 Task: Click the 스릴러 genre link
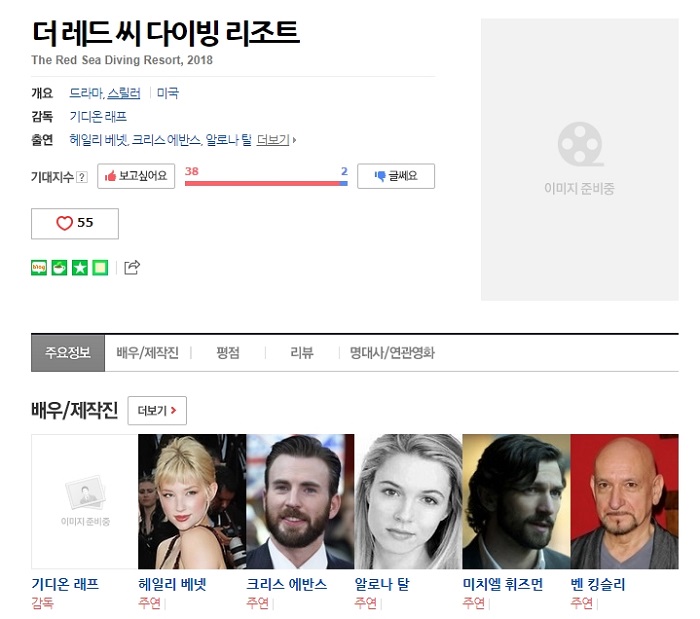pyautogui.click(x=124, y=93)
